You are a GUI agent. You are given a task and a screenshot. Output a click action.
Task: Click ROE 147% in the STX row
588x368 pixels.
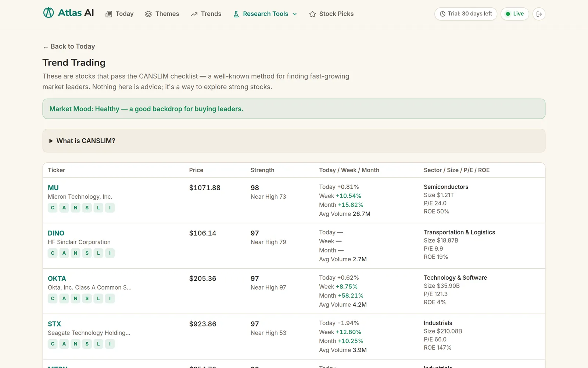pos(437,347)
